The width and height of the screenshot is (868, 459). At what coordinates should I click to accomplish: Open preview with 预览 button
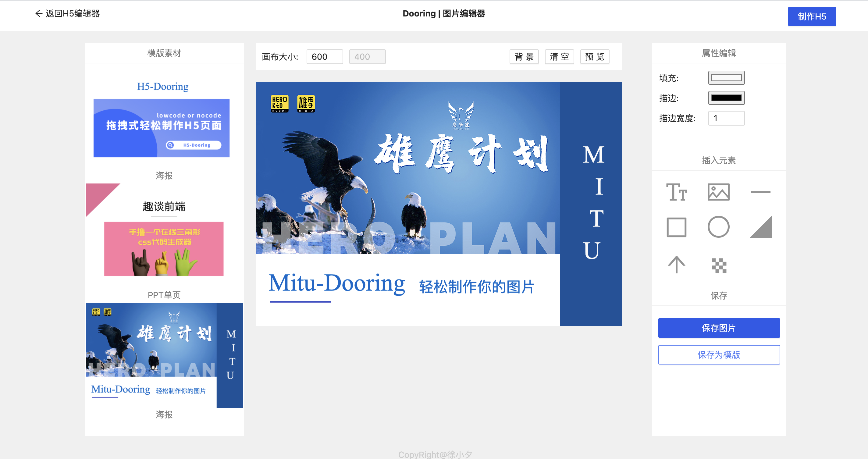[x=595, y=57]
